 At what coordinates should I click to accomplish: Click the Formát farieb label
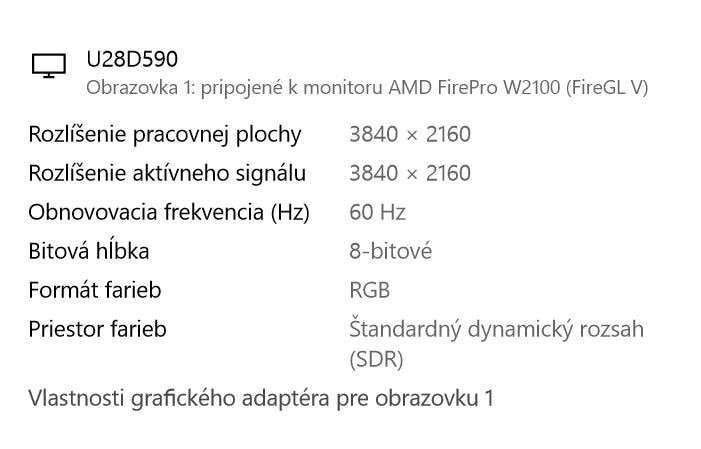pyautogui.click(x=95, y=290)
